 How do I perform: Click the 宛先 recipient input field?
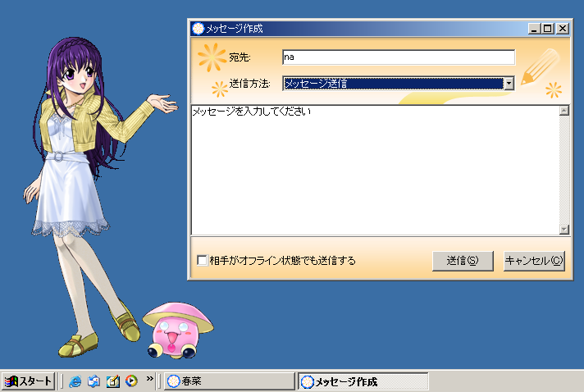[x=399, y=57]
